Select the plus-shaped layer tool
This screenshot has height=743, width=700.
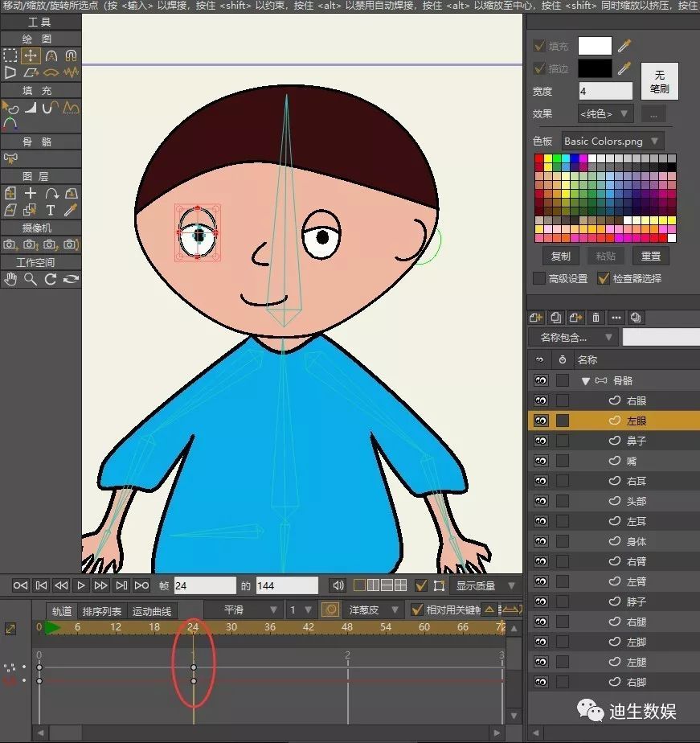point(31,193)
